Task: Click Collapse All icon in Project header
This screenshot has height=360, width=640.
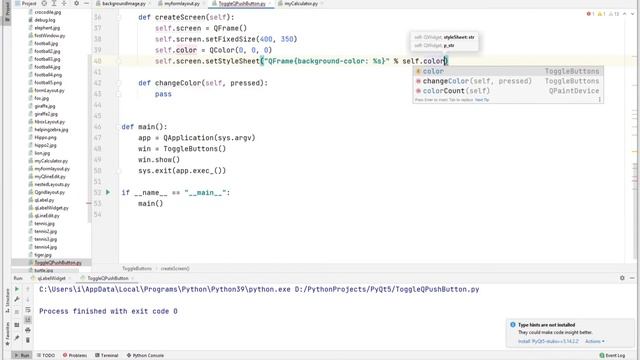Action: pos(64,3)
